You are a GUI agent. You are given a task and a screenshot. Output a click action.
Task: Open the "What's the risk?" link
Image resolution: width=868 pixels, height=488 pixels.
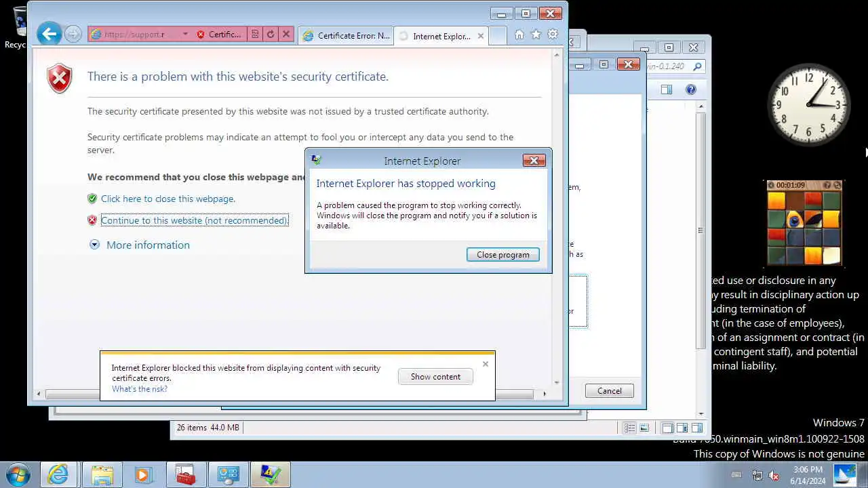pos(140,389)
